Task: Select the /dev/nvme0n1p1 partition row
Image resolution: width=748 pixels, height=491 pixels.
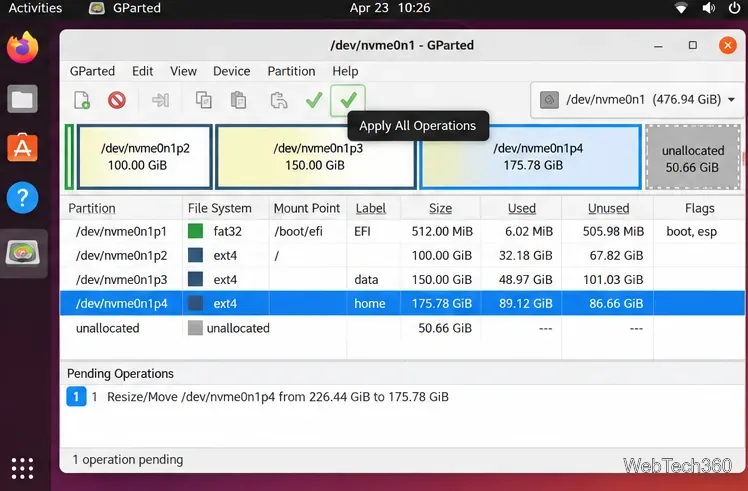Action: point(402,231)
